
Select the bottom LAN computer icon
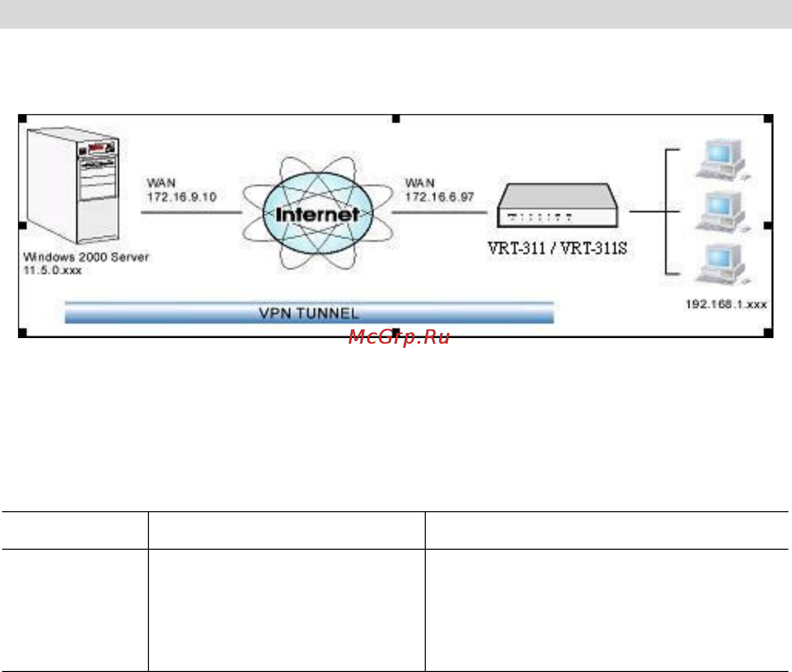point(724,265)
